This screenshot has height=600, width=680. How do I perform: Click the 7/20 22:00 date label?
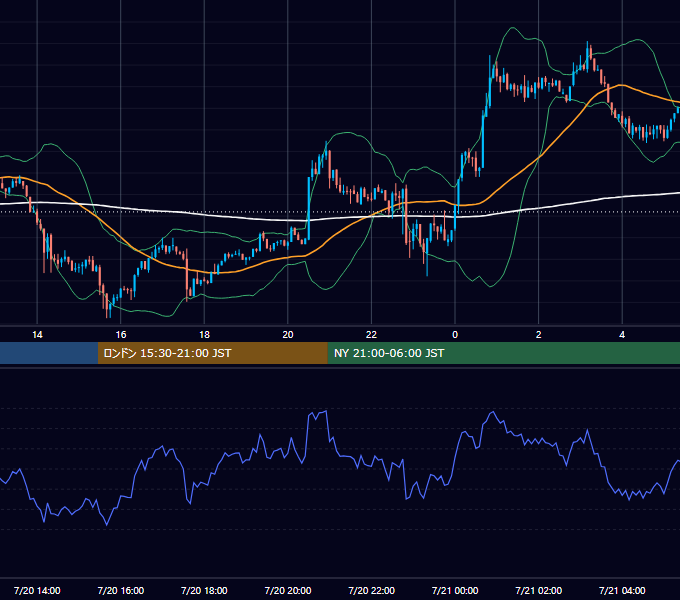[x=372, y=590]
